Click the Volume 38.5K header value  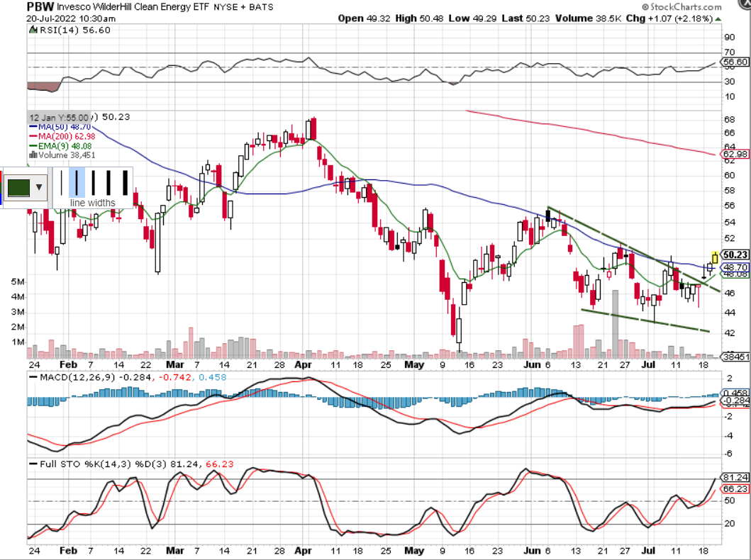pos(588,18)
